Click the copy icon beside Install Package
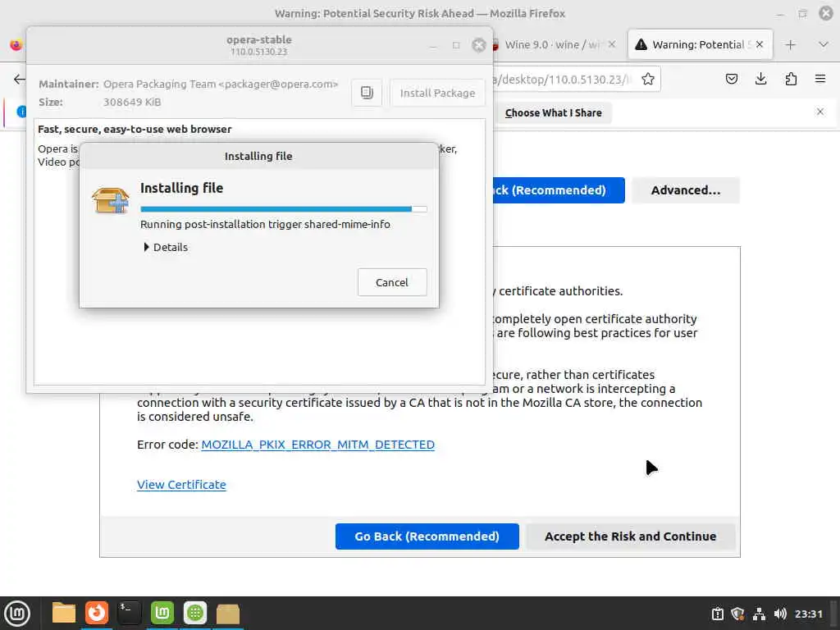The image size is (840, 630). pyautogui.click(x=367, y=93)
